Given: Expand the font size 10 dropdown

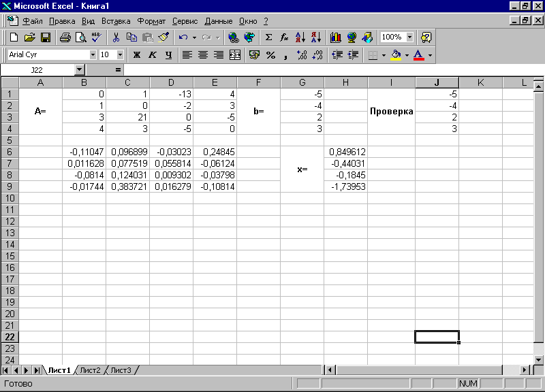Looking at the screenshot, I should [120, 55].
